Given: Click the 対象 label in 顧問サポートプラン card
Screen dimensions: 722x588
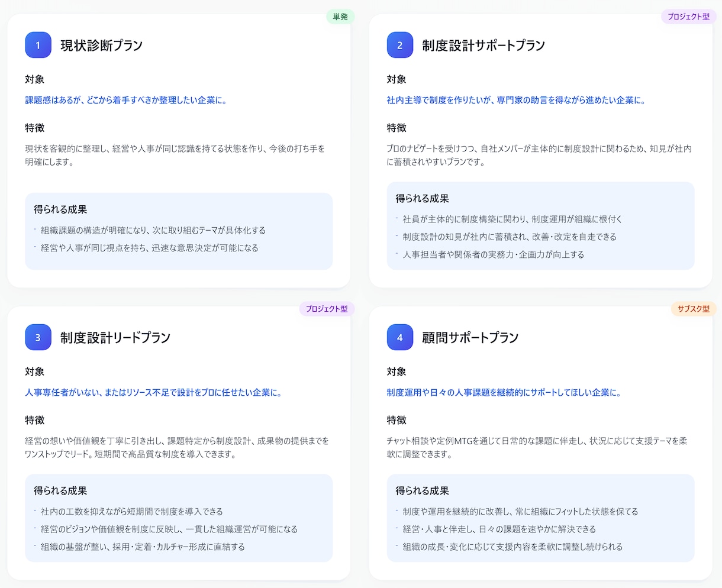Looking at the screenshot, I should click(397, 371).
